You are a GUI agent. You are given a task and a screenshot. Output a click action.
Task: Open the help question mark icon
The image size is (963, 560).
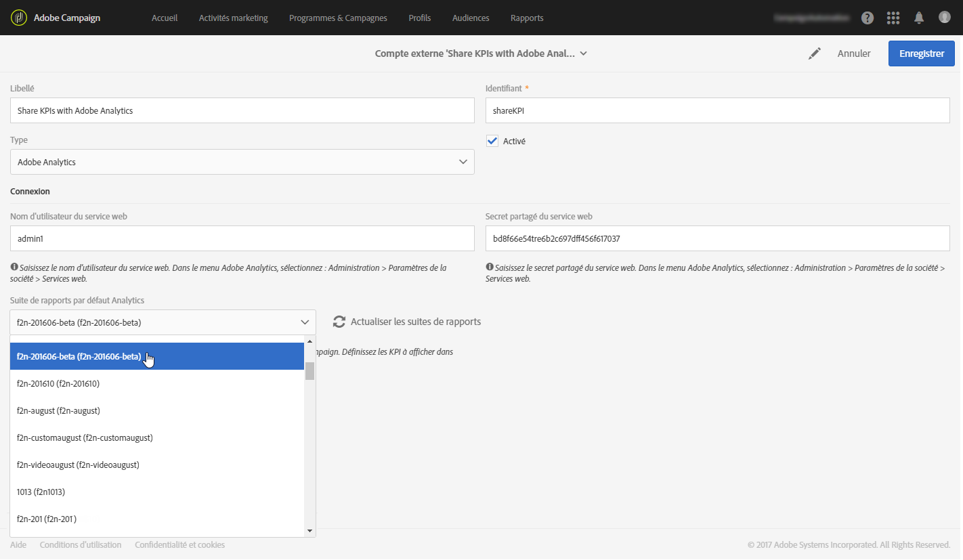click(x=868, y=18)
